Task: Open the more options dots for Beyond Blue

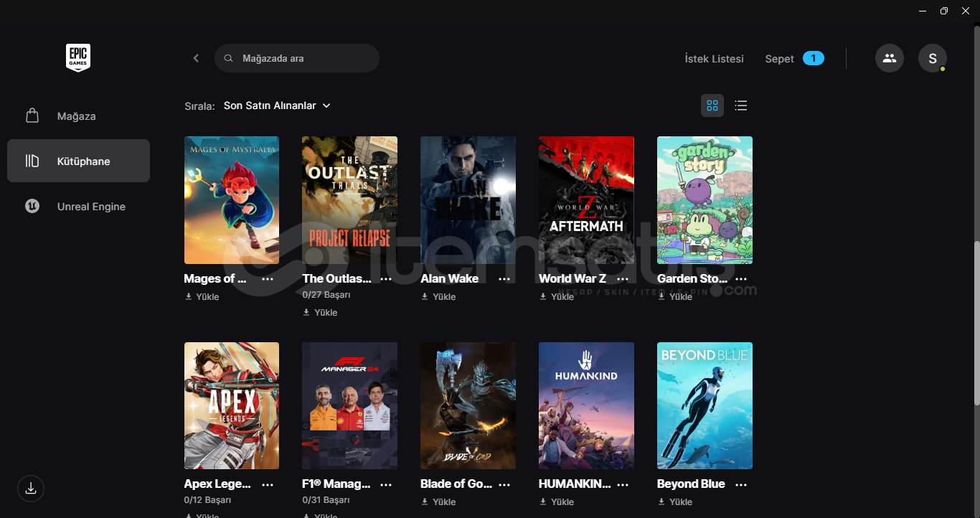Action: point(741,484)
